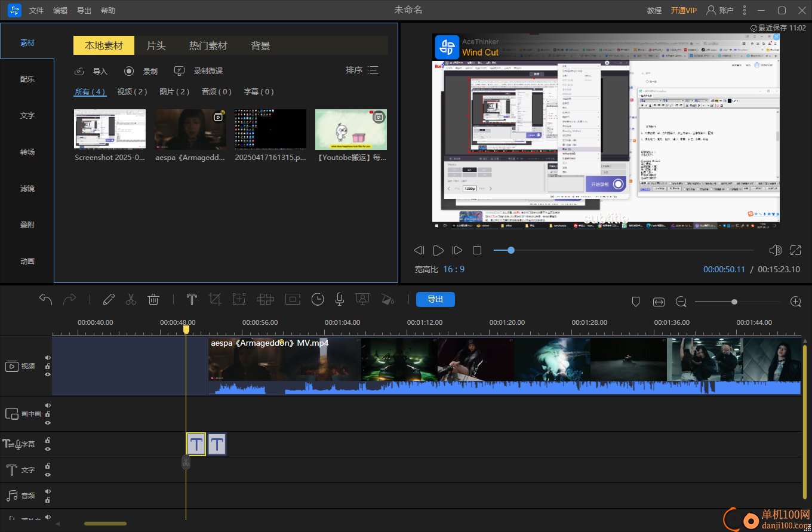Lock the 视频 track
812x532 pixels.
(48, 366)
